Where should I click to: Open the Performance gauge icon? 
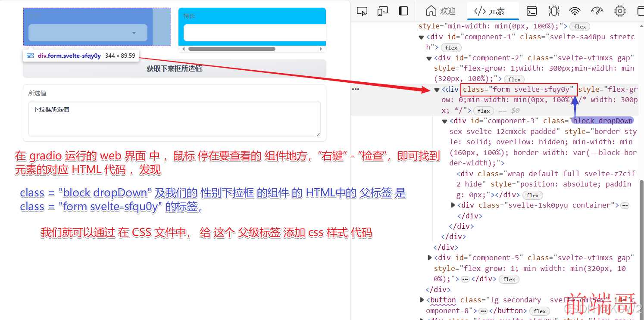coord(597,11)
